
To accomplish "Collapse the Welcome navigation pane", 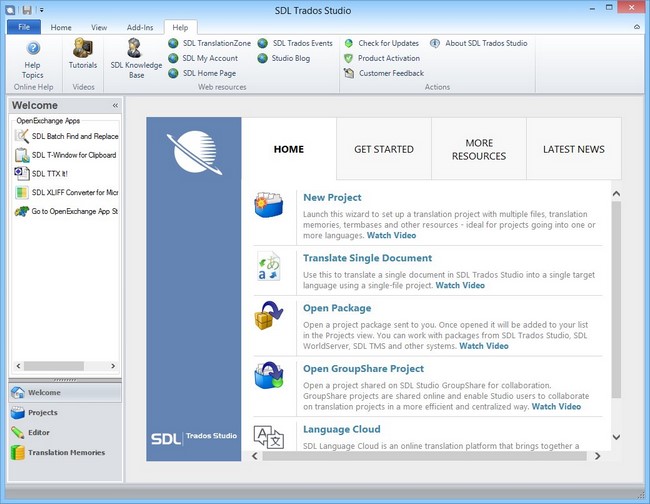I will click(x=115, y=105).
